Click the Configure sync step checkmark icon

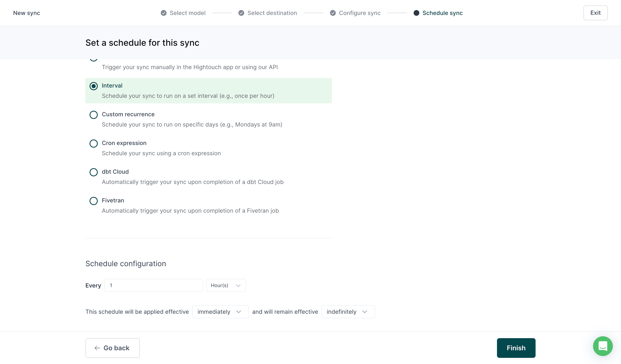point(333,13)
